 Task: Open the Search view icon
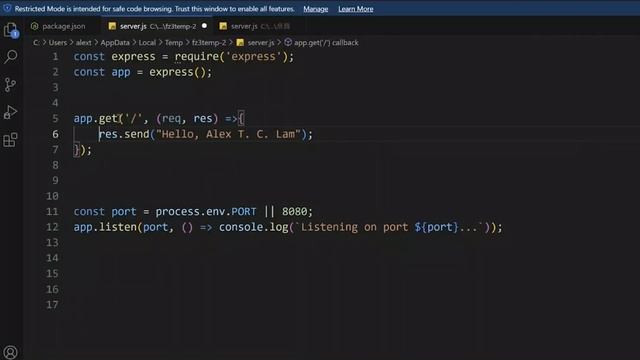click(x=11, y=57)
